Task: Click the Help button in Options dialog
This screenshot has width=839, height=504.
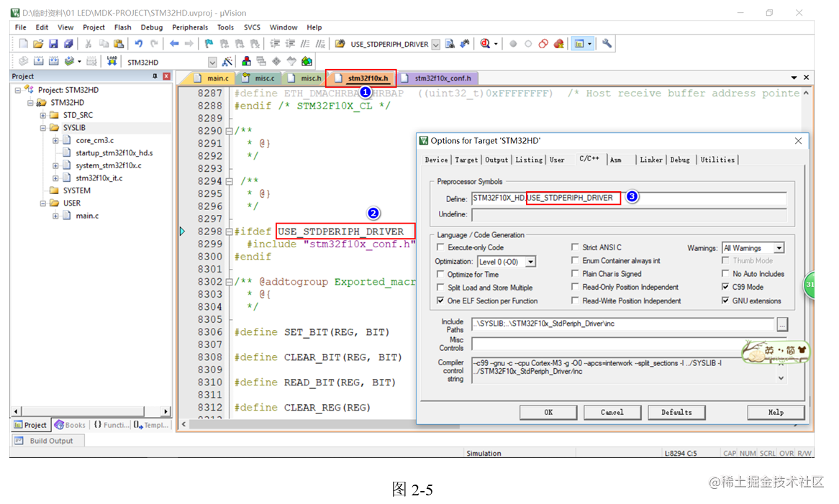Action: 776,412
